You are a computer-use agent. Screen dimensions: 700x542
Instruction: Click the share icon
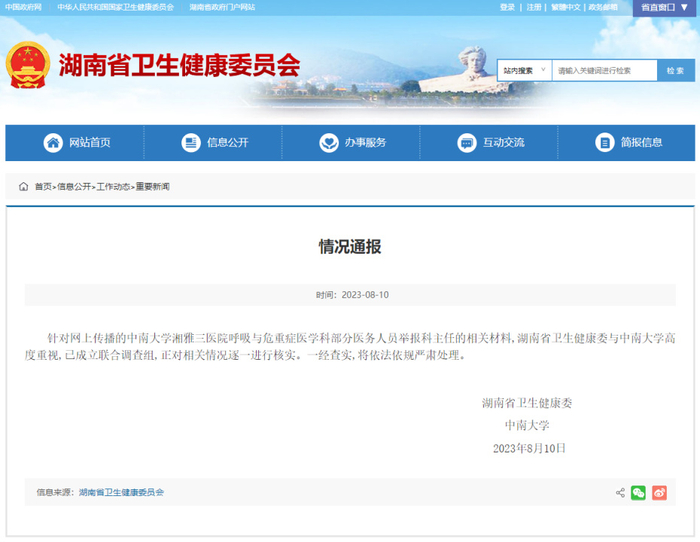click(x=620, y=493)
